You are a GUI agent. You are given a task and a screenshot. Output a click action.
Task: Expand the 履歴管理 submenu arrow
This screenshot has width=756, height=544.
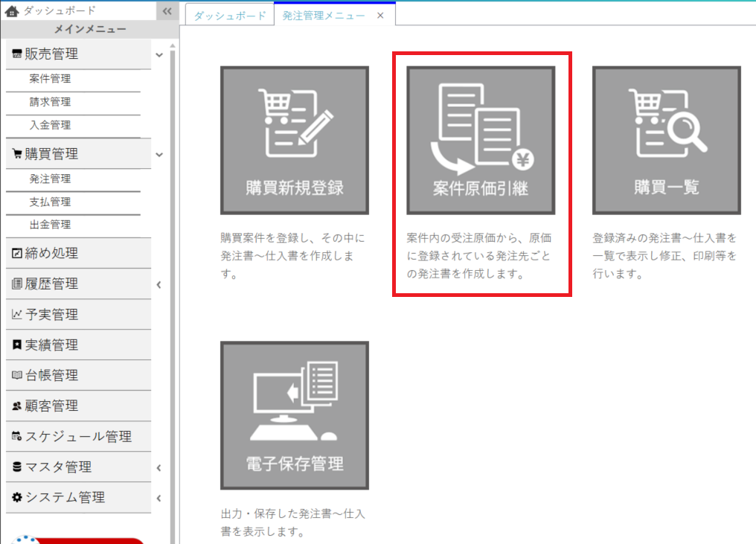pos(158,285)
